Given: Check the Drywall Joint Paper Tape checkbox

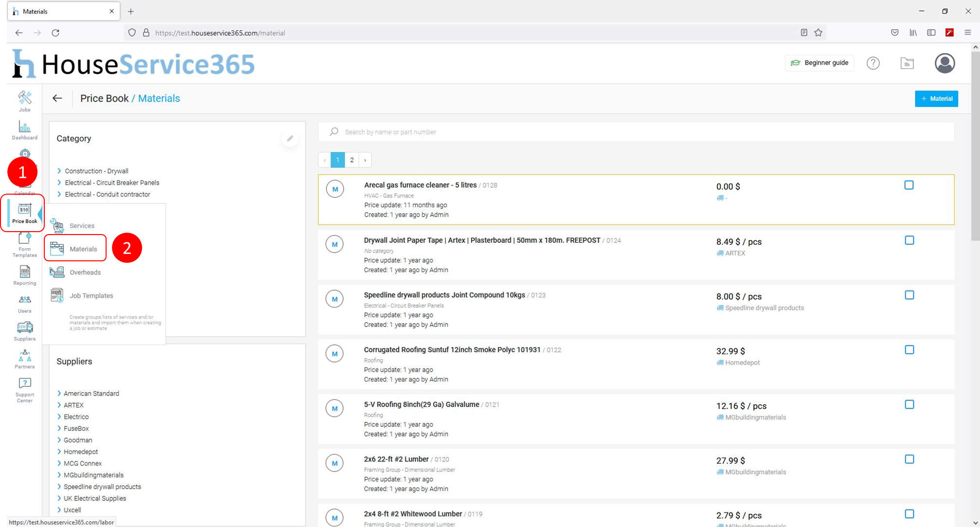Looking at the screenshot, I should 909,240.
